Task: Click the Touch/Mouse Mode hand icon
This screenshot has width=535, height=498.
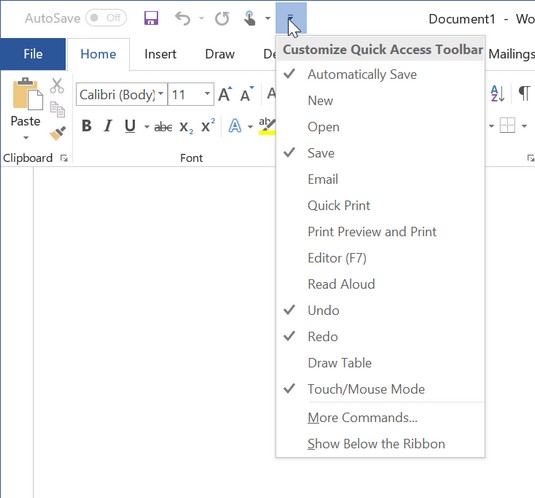Action: click(250, 18)
